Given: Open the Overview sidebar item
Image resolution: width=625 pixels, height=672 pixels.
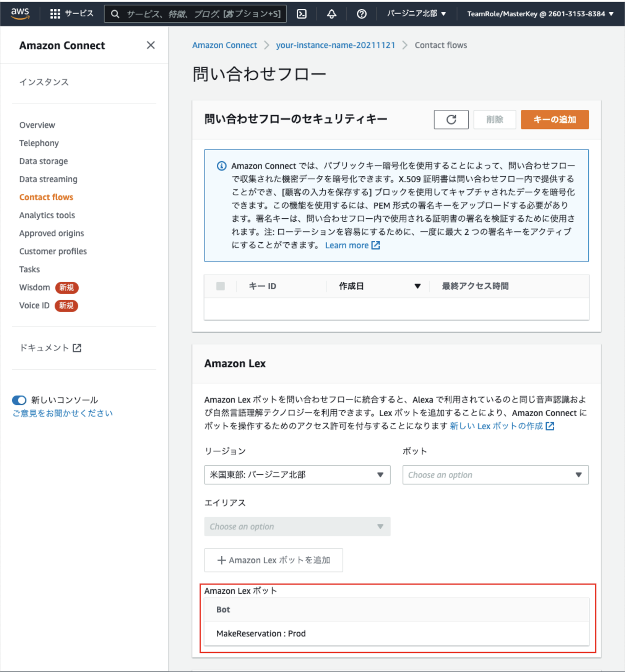Looking at the screenshot, I should pos(37,125).
